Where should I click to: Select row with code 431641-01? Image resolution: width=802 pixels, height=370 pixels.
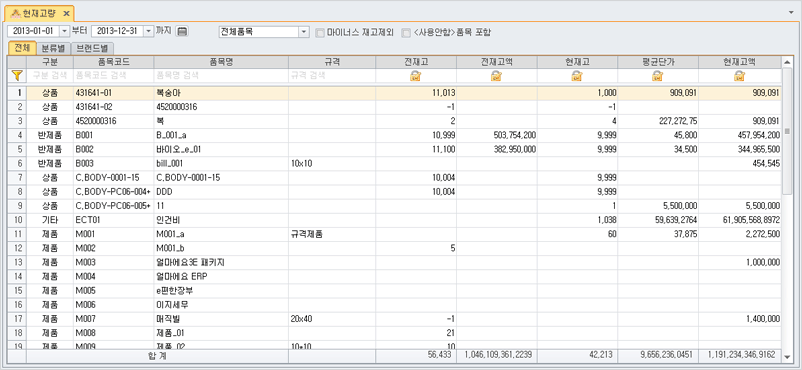pos(394,94)
